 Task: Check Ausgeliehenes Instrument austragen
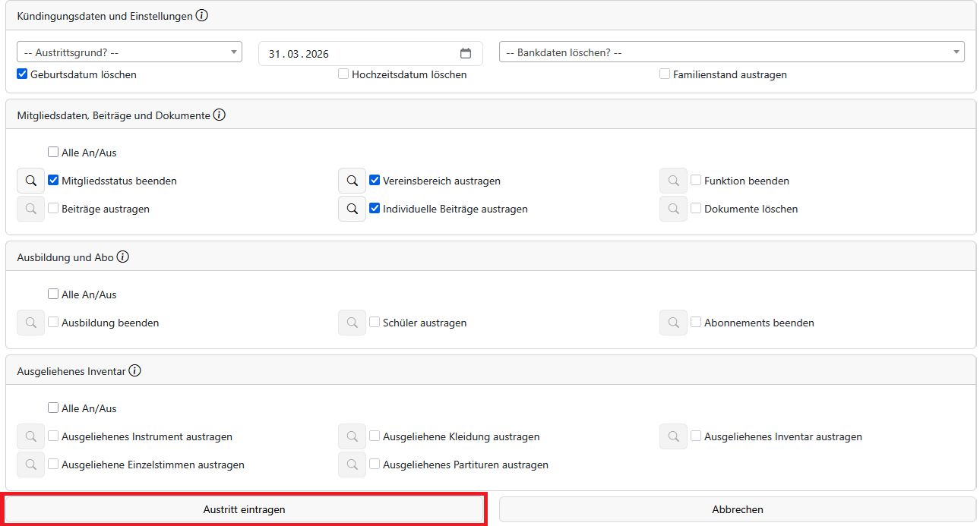pos(53,436)
